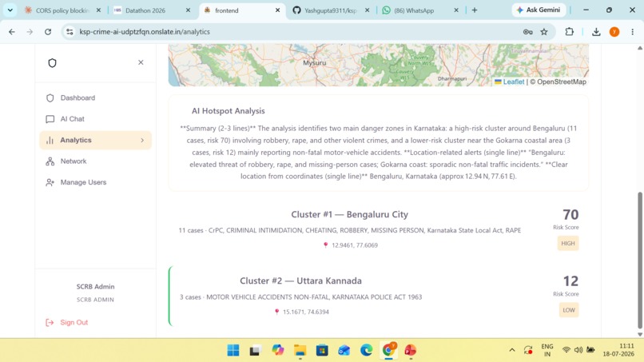Expand the Analytics chevron arrow
644x362 pixels.
(142, 140)
